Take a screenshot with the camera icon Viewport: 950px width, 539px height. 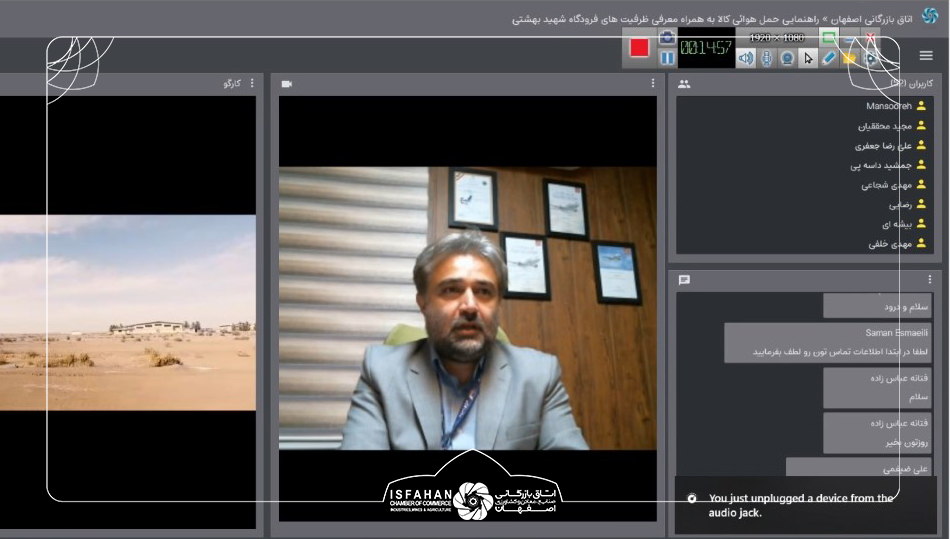point(667,37)
